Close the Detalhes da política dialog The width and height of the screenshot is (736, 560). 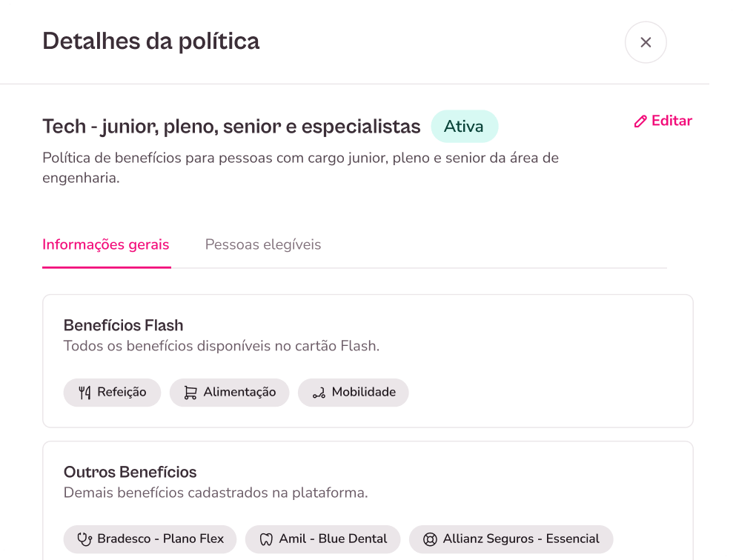click(646, 42)
